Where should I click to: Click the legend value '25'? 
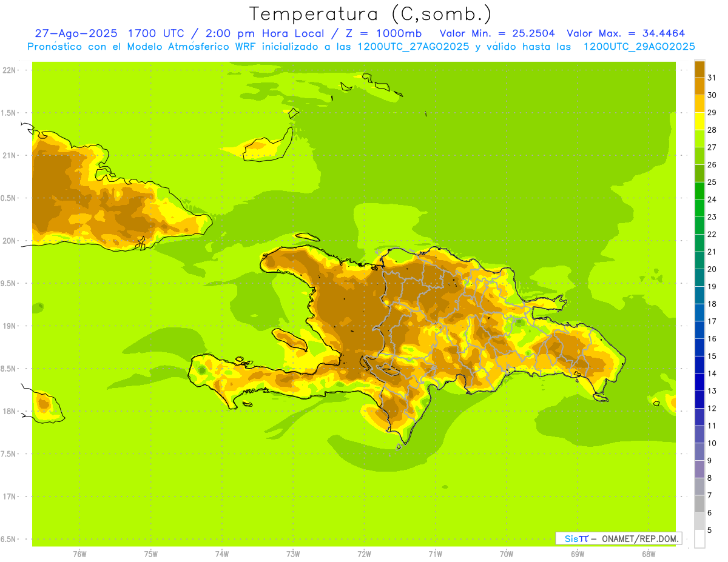tap(712, 182)
